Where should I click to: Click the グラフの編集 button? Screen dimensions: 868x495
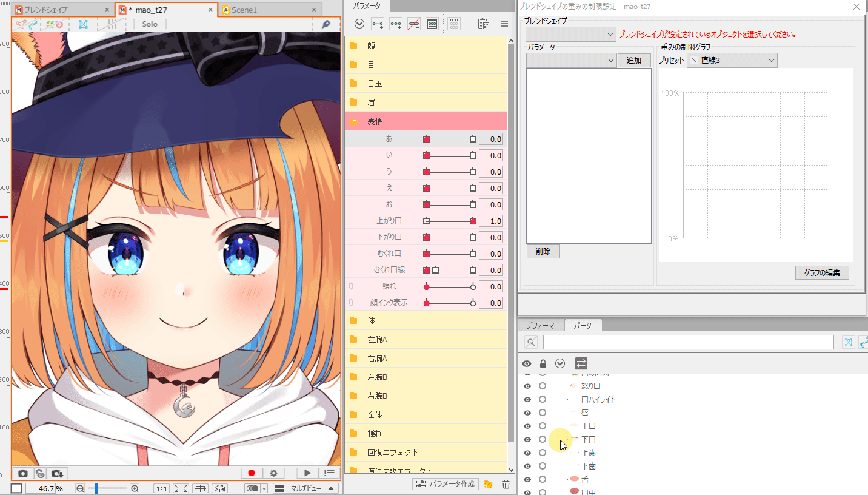(821, 272)
